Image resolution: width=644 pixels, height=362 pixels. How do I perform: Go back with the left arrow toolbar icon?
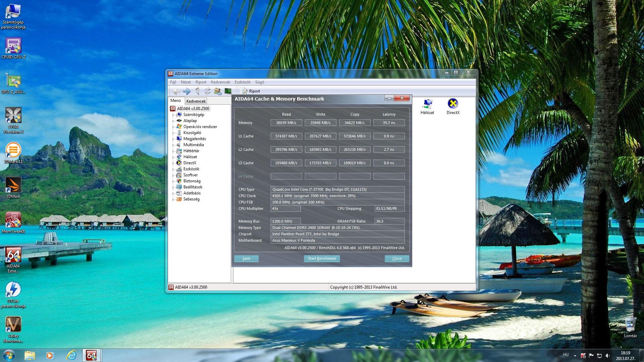coord(176,91)
